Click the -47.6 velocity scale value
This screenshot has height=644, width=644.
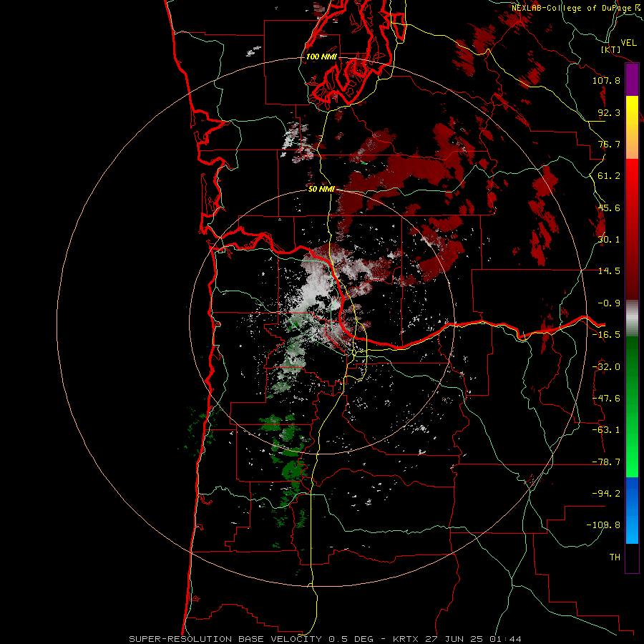(x=606, y=399)
